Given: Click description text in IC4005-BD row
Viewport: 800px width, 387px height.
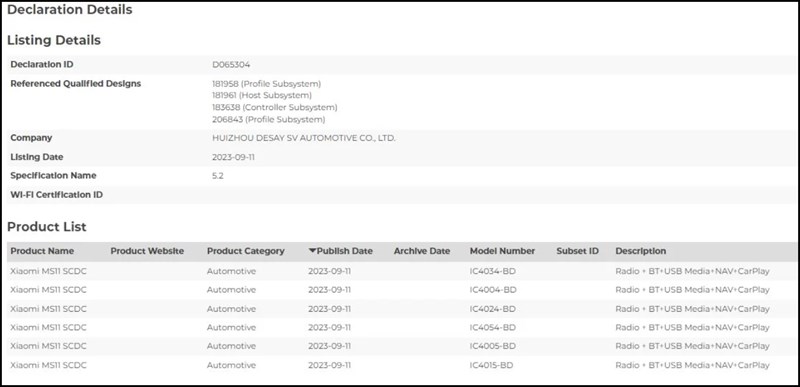Looking at the screenshot, I should click(x=692, y=346).
